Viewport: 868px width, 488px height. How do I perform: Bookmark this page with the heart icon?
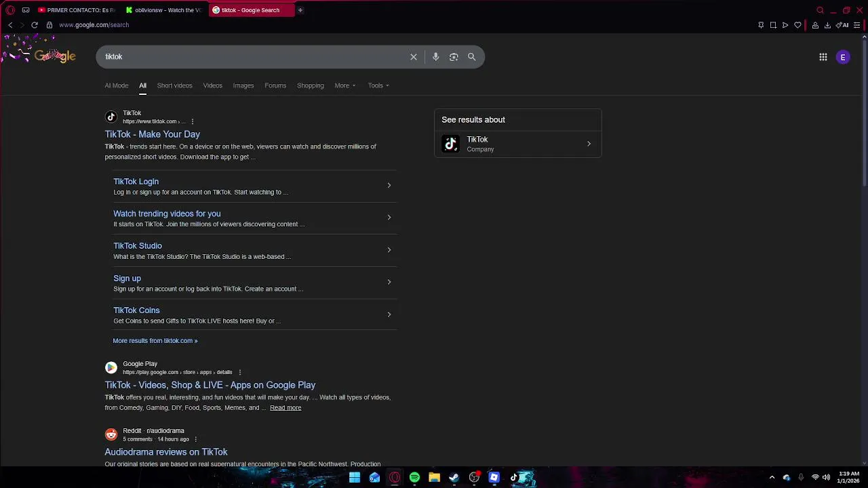point(797,25)
